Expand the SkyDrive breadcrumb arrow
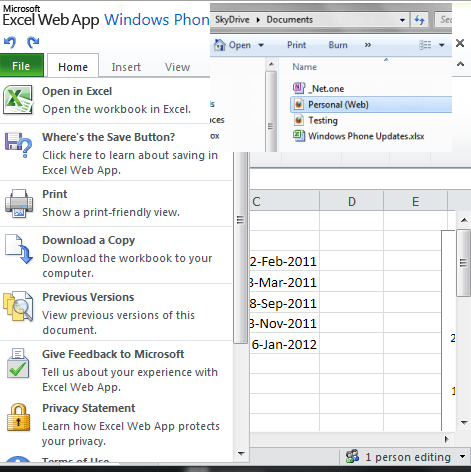The height and width of the screenshot is (472, 471). 258,20
